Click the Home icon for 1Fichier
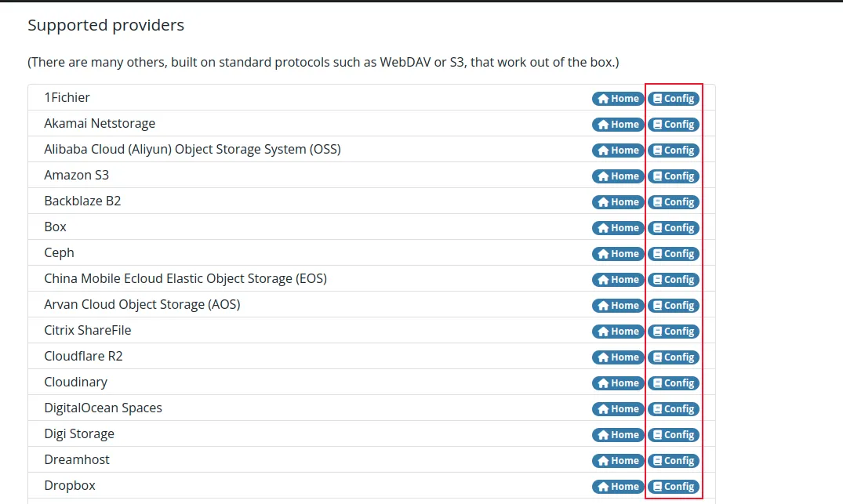 603,99
